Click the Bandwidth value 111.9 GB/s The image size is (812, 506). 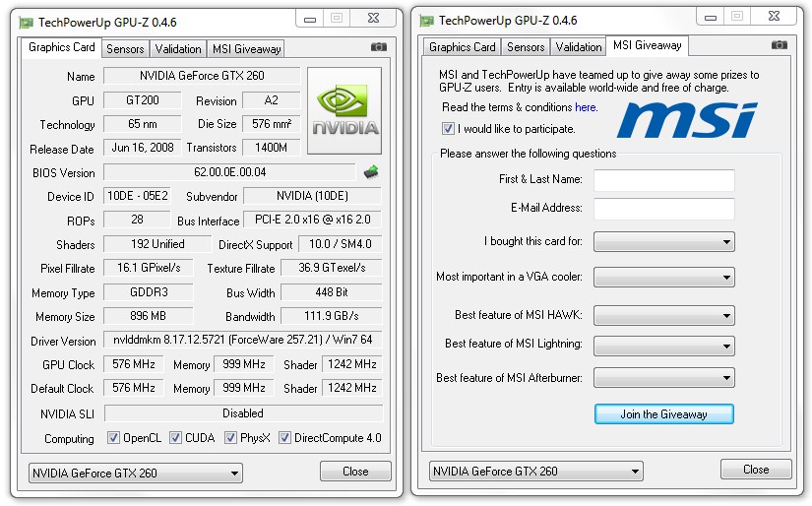tap(332, 315)
